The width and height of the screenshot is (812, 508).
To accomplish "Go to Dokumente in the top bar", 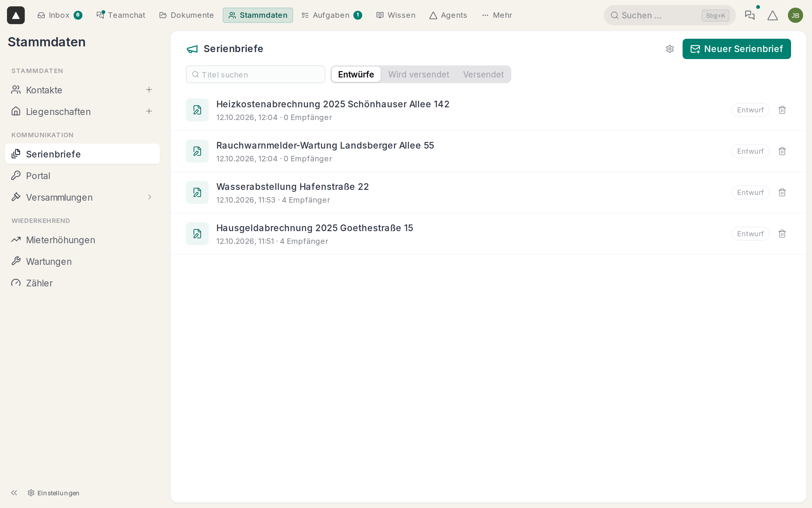I will click(187, 15).
